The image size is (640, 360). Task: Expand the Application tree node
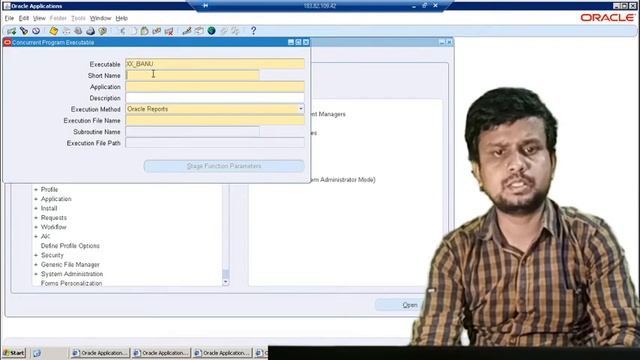(x=36, y=199)
